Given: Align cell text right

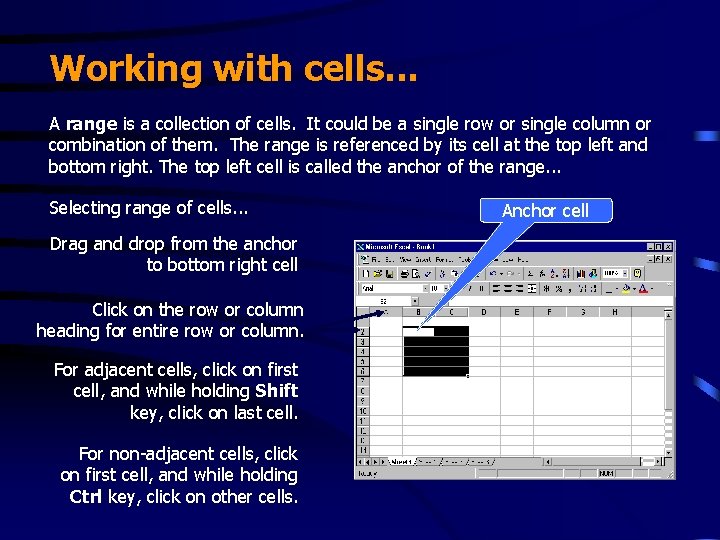Looking at the screenshot, I should [519, 288].
